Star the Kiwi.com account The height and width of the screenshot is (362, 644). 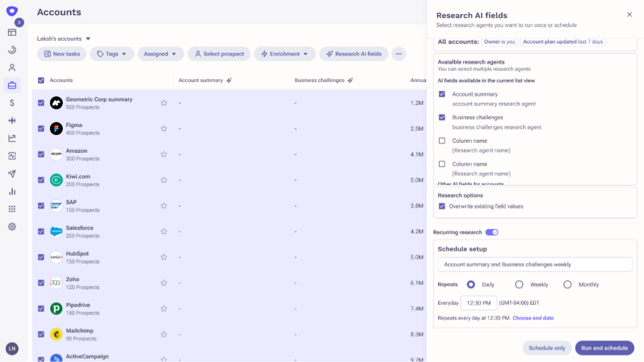click(x=164, y=180)
